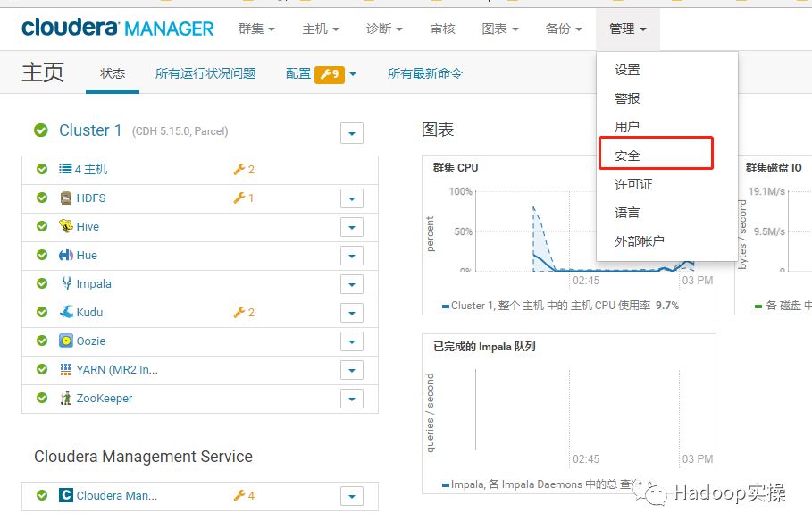Open the 已完成的 Impala 队列 chart title
The height and width of the screenshot is (530, 812).
click(x=484, y=346)
